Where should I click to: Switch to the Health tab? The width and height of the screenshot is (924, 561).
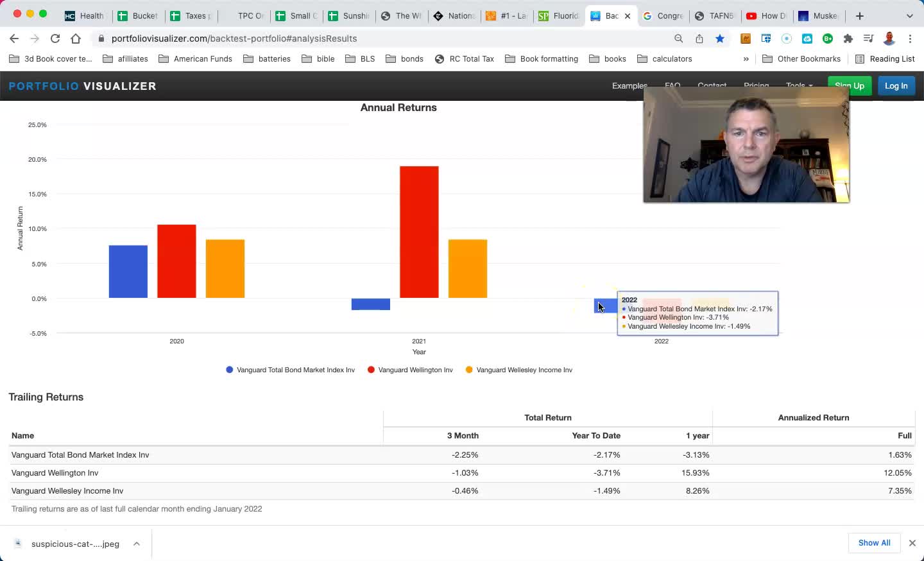pos(85,16)
